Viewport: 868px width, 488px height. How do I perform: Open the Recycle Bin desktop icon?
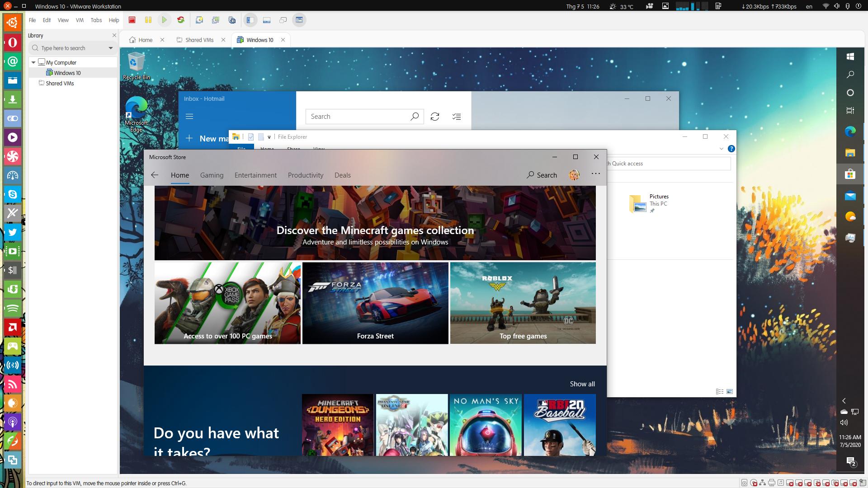[x=137, y=66]
